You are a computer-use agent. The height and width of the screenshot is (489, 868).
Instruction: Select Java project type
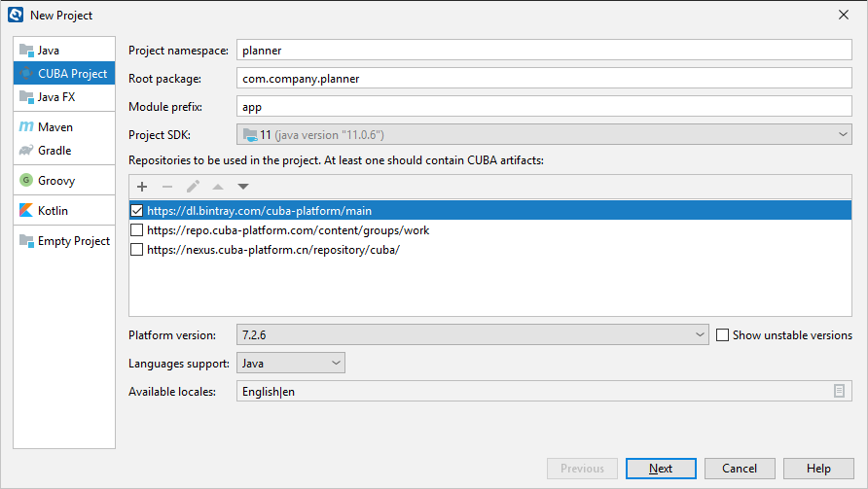pos(64,51)
